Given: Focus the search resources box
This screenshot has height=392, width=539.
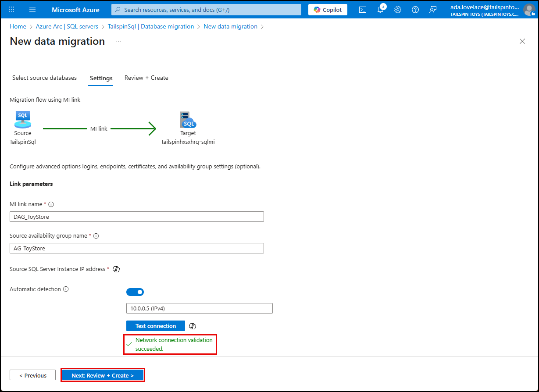Looking at the screenshot, I should point(206,10).
